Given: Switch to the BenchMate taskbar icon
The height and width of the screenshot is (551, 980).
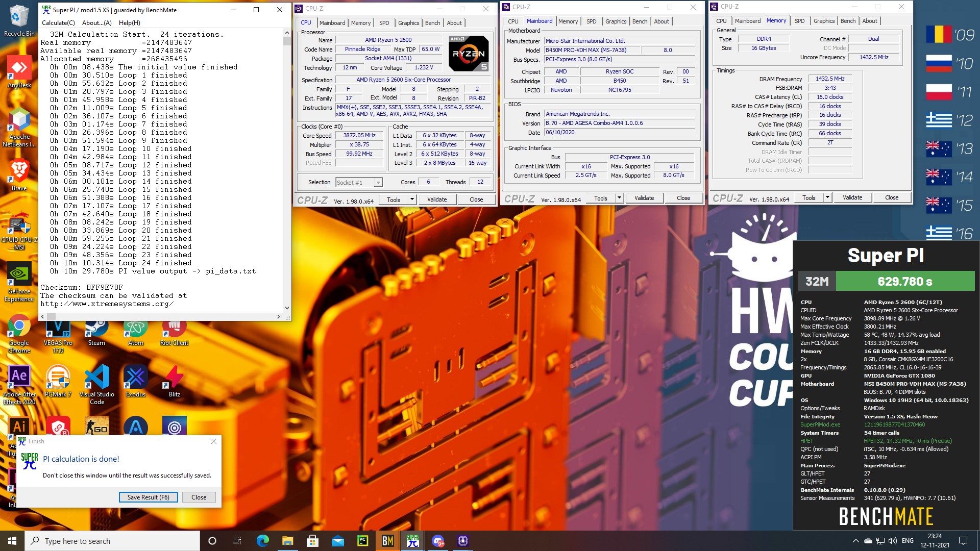Looking at the screenshot, I should [388, 541].
